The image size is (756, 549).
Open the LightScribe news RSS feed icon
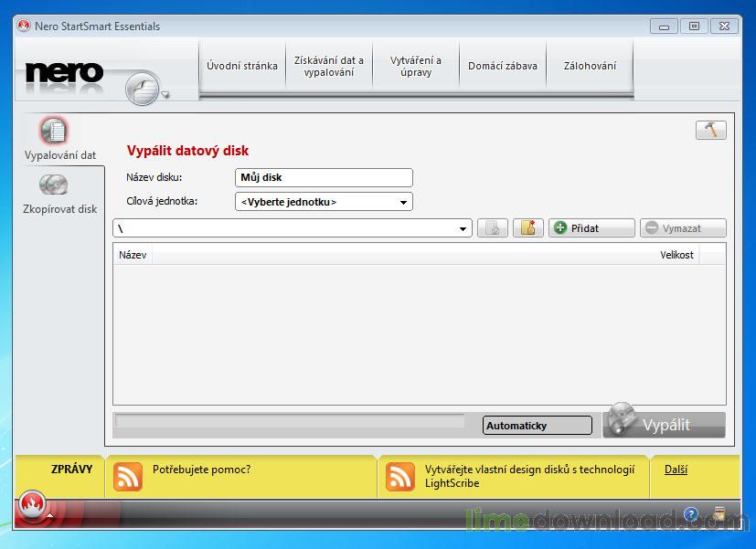coord(400,477)
